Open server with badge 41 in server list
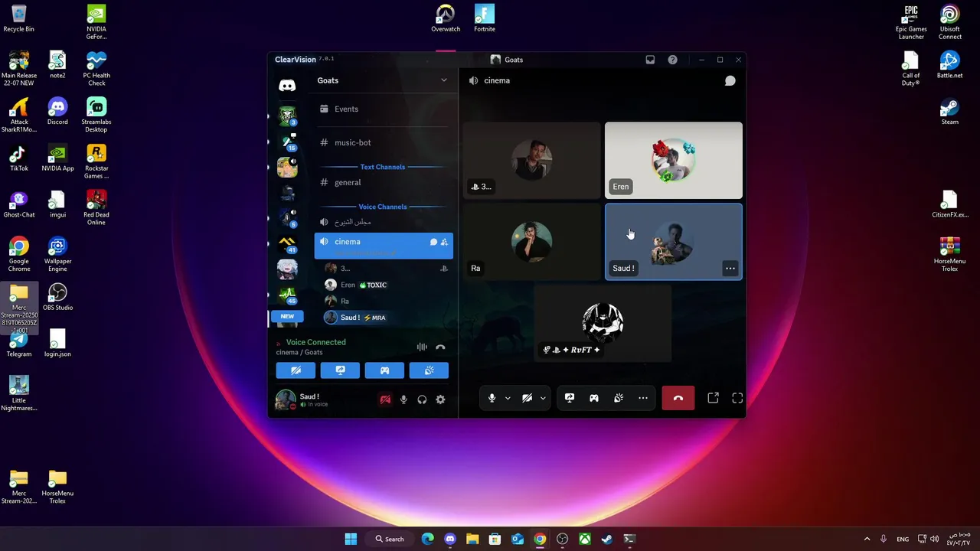The image size is (980, 551). click(x=287, y=244)
